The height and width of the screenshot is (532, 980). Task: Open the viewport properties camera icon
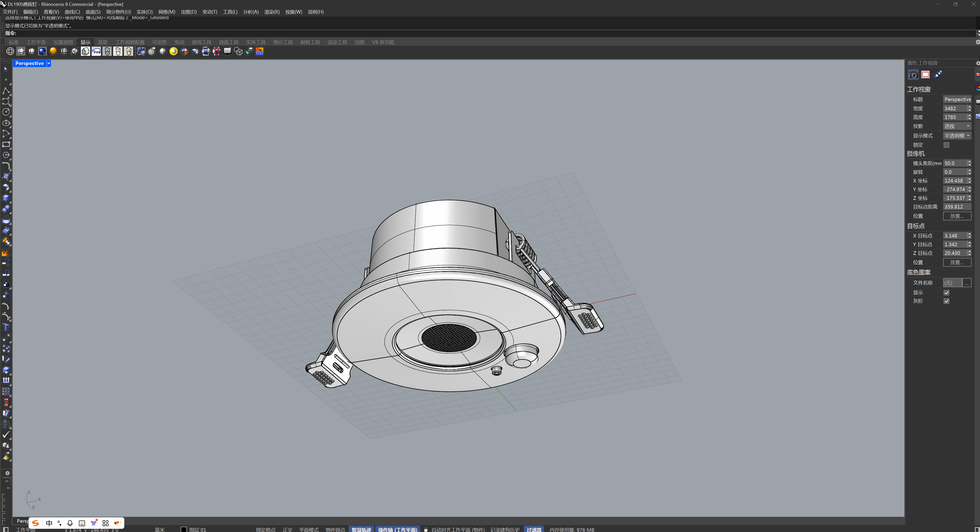pyautogui.click(x=913, y=74)
